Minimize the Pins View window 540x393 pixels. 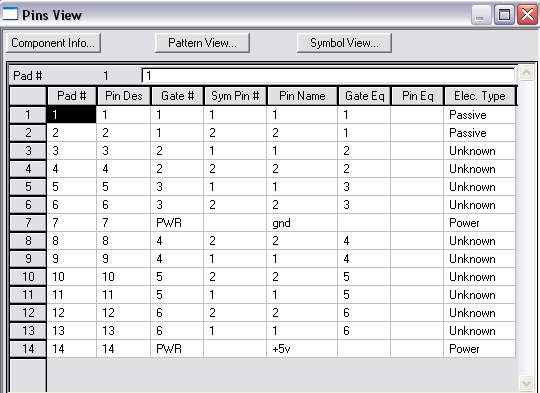coord(480,15)
